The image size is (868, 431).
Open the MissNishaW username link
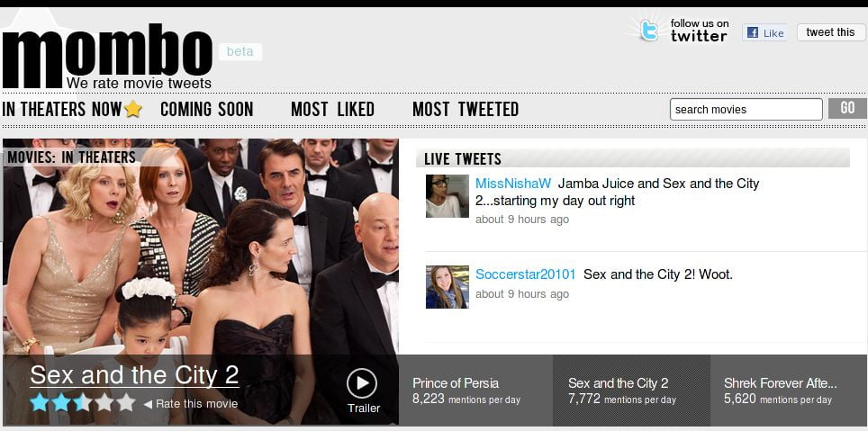513,184
